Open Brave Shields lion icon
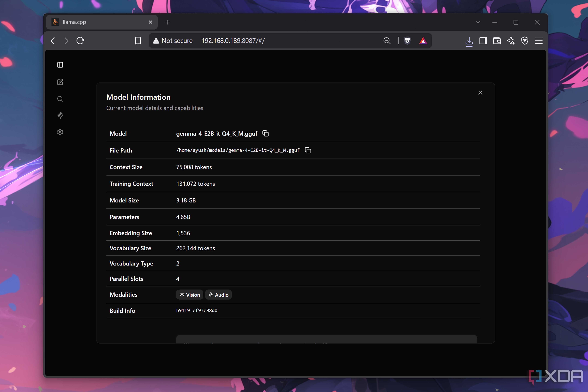 click(x=407, y=41)
